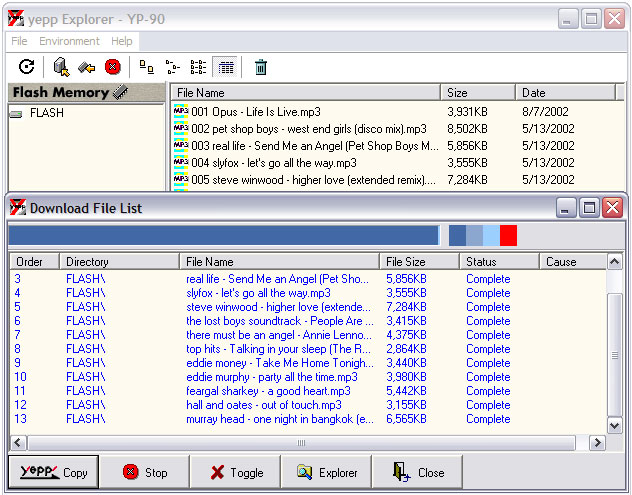Select download row 3 real life Send Me an Angel
The height and width of the screenshot is (495, 632).
(308, 279)
